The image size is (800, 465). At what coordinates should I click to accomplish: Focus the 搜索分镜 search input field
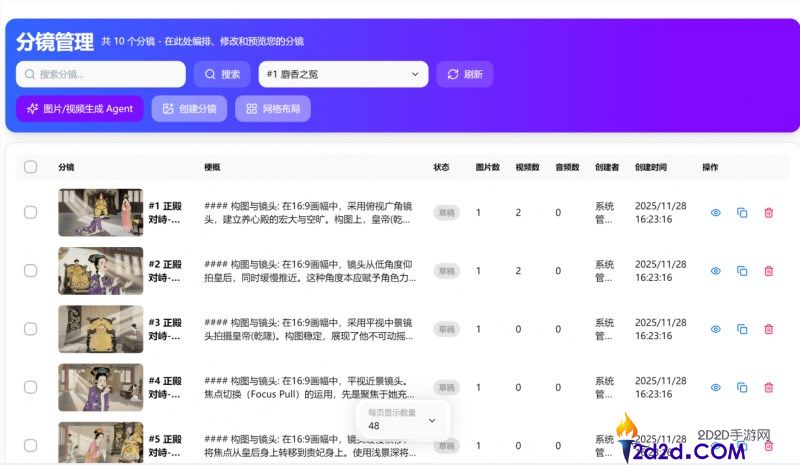pos(101,75)
